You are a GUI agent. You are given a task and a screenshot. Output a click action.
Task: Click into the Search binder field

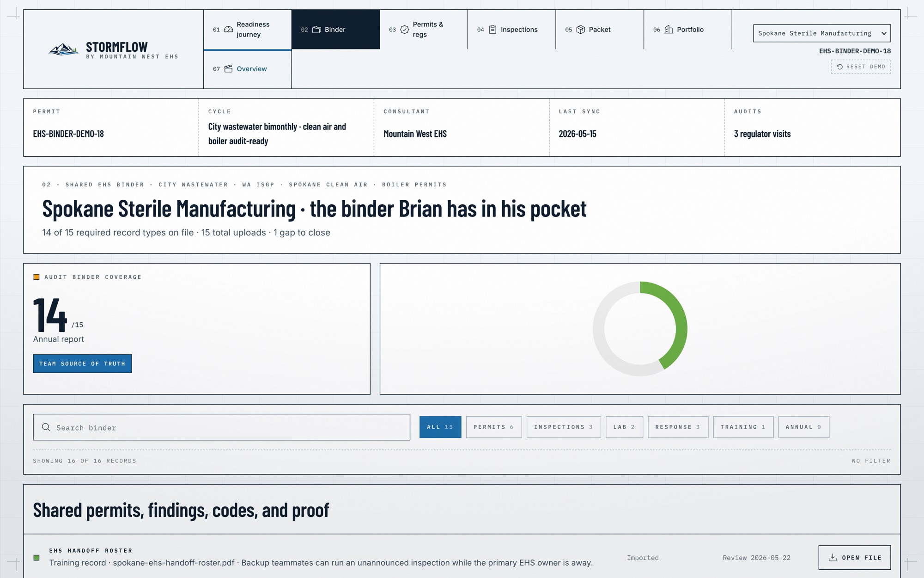pos(221,427)
